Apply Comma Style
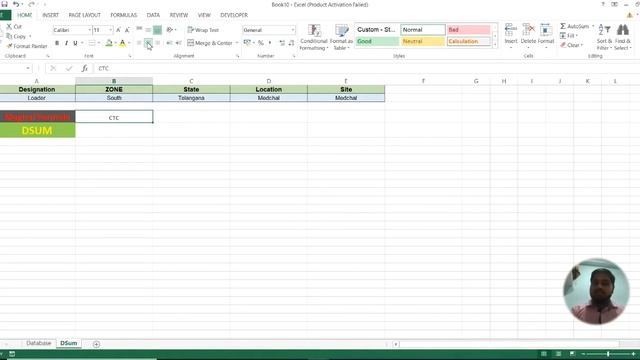The width and height of the screenshot is (640, 360). point(270,42)
